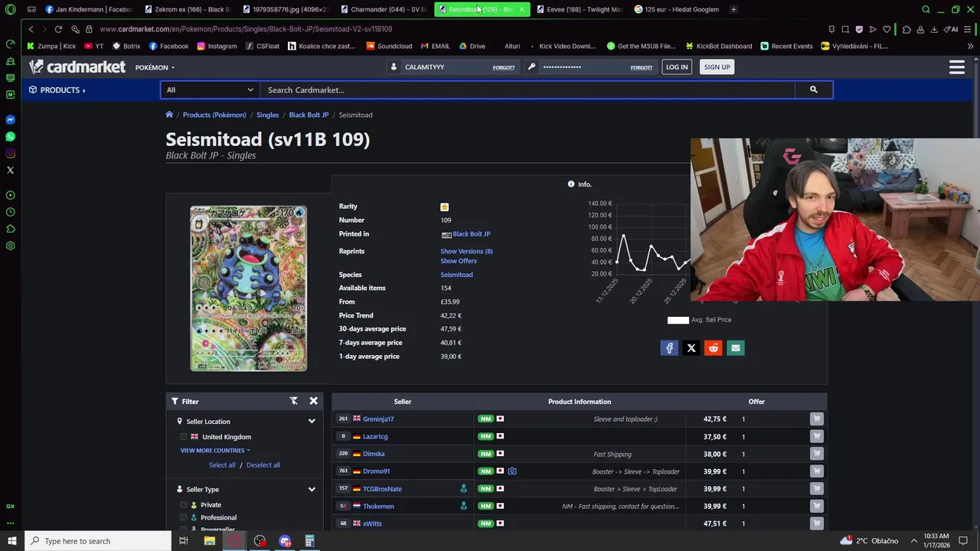Add Greninja17's offer to the cart

pos(817,419)
